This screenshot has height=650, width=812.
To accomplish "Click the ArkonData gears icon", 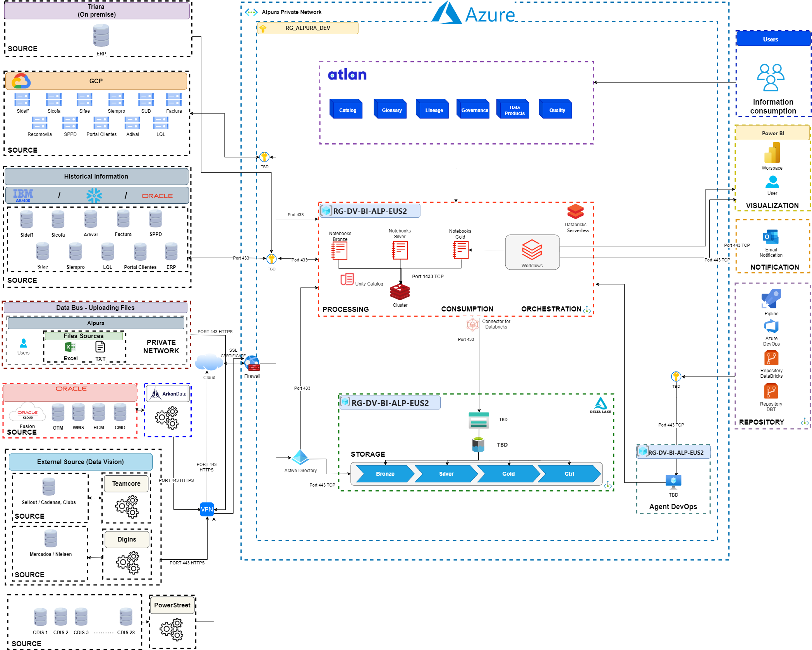I will (x=167, y=418).
